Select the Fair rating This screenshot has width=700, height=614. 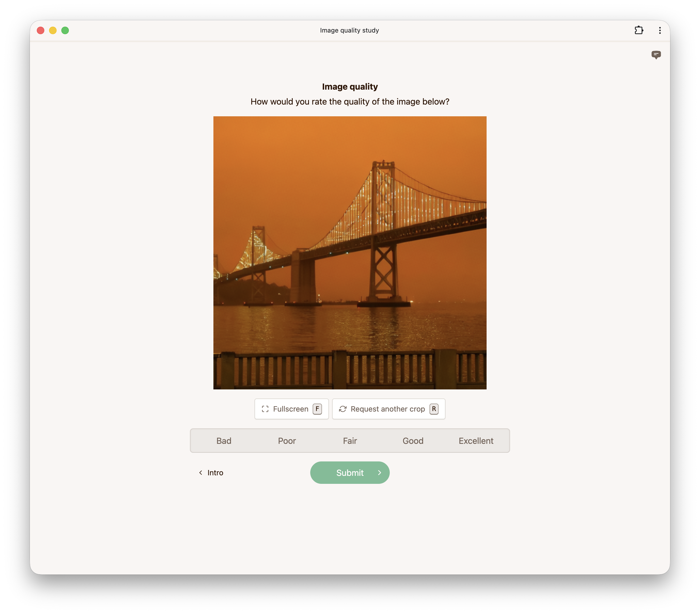pyautogui.click(x=350, y=441)
